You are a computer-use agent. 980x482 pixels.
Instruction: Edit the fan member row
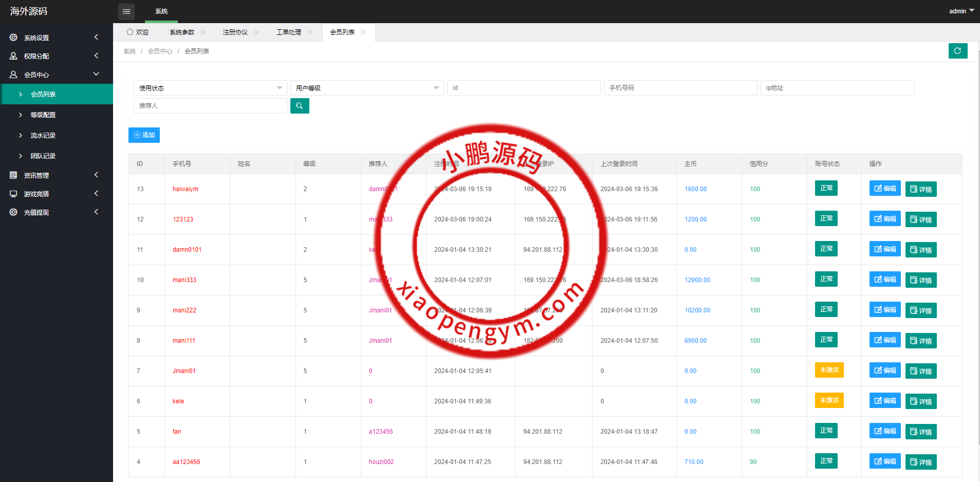click(x=885, y=431)
